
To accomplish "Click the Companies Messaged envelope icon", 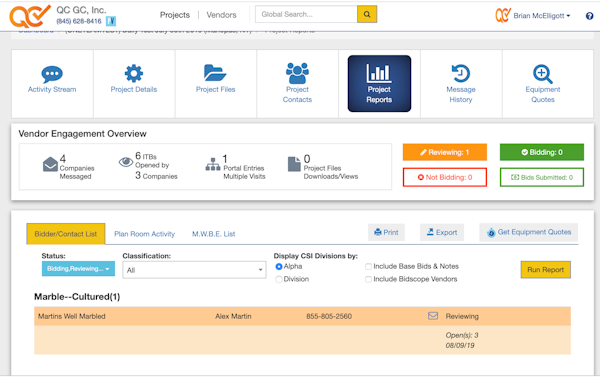I will pyautogui.click(x=50, y=164).
